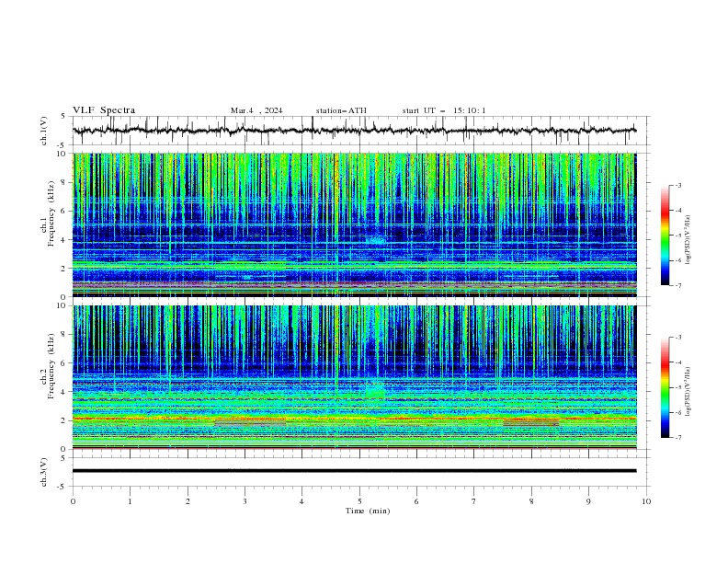Click the time axis tick label '10'

point(646,501)
